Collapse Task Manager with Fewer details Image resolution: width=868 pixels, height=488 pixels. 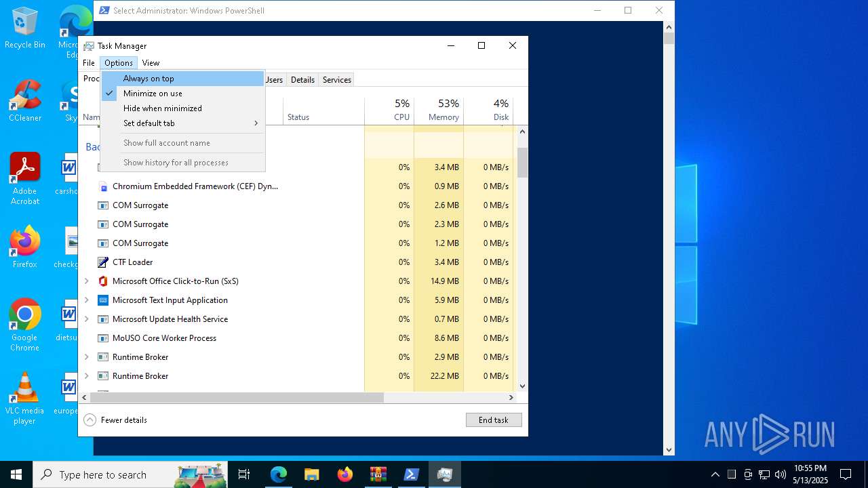[115, 420]
